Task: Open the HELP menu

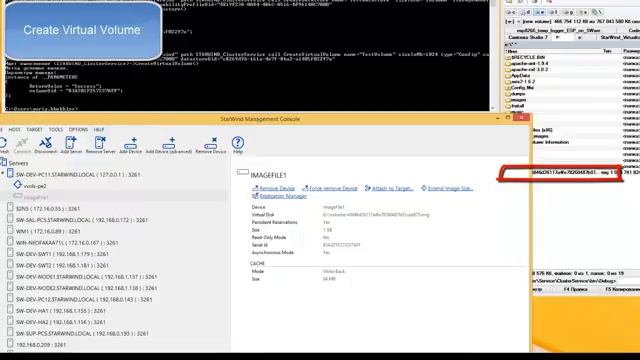Action: pos(99,129)
